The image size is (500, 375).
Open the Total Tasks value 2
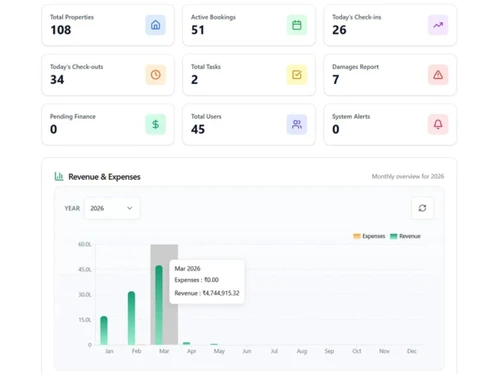click(194, 80)
